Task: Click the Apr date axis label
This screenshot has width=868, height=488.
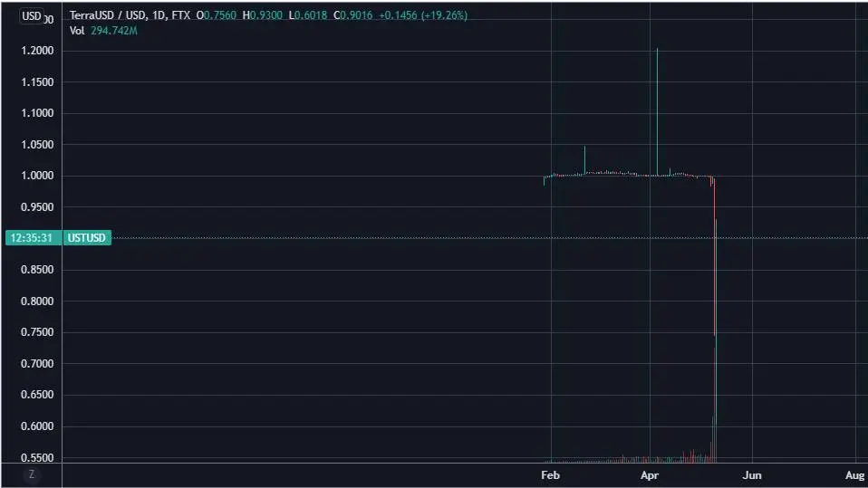Action: [650, 475]
